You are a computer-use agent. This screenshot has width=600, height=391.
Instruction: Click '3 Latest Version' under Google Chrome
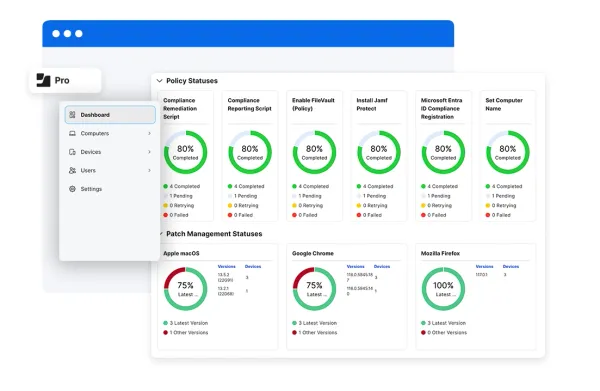318,323
